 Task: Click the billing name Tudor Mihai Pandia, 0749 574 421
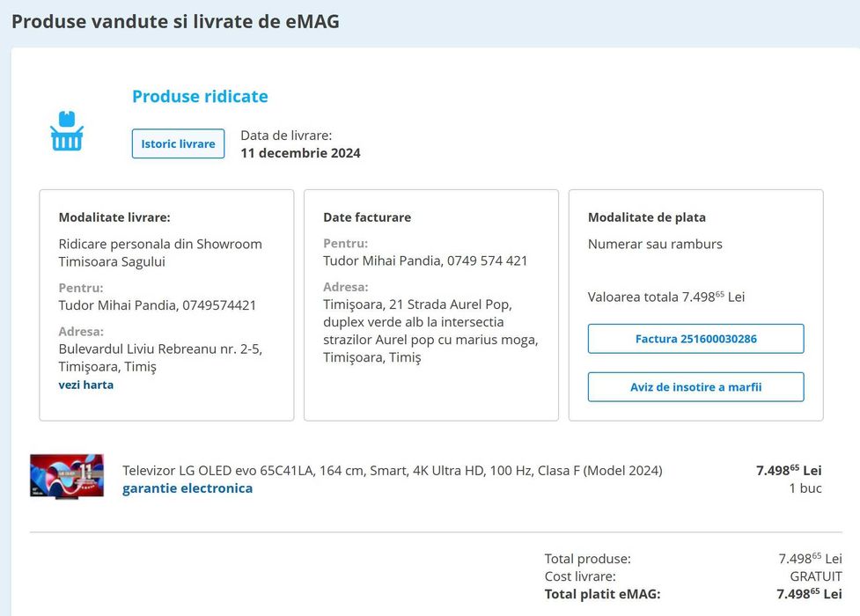click(425, 260)
